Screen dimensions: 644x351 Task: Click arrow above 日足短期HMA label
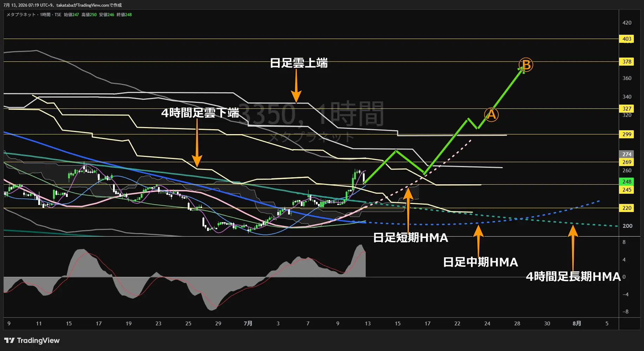[408, 209]
